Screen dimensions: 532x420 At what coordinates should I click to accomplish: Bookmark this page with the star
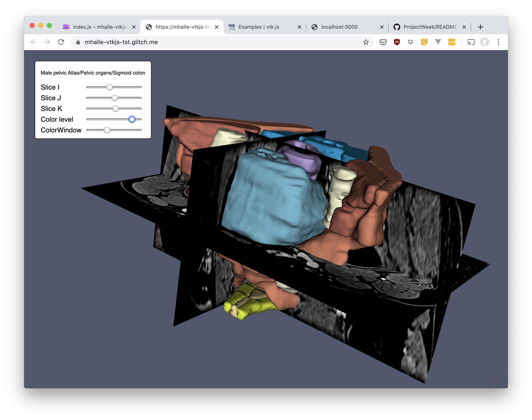366,42
